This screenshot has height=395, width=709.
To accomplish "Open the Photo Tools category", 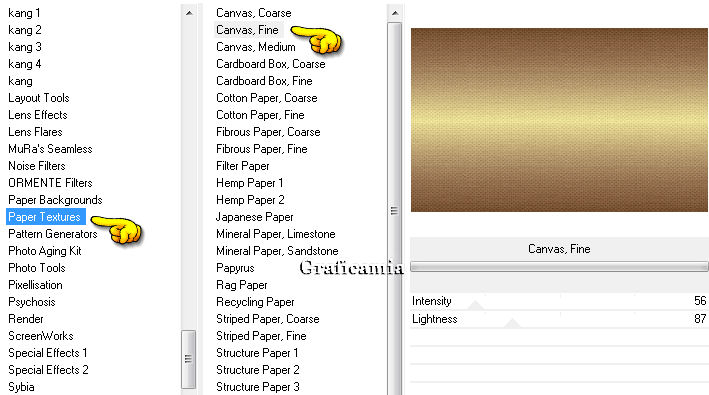I will [37, 268].
